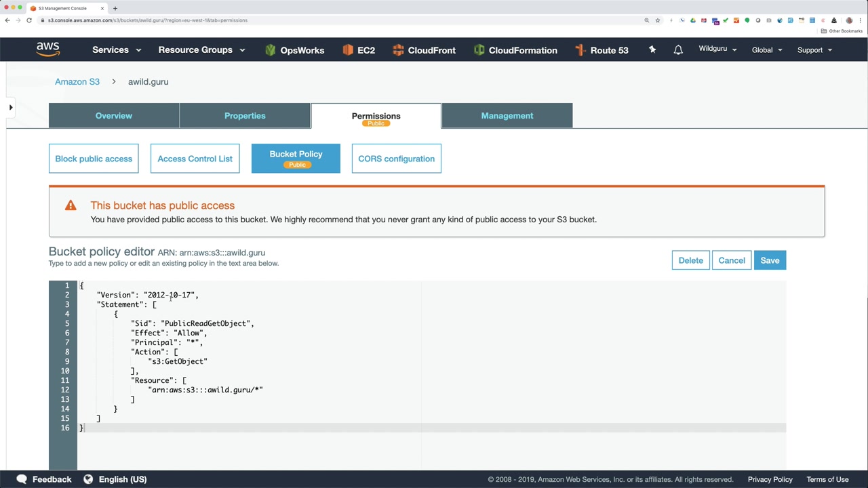Open the Terms of Use link
868x488 pixels.
click(x=827, y=479)
